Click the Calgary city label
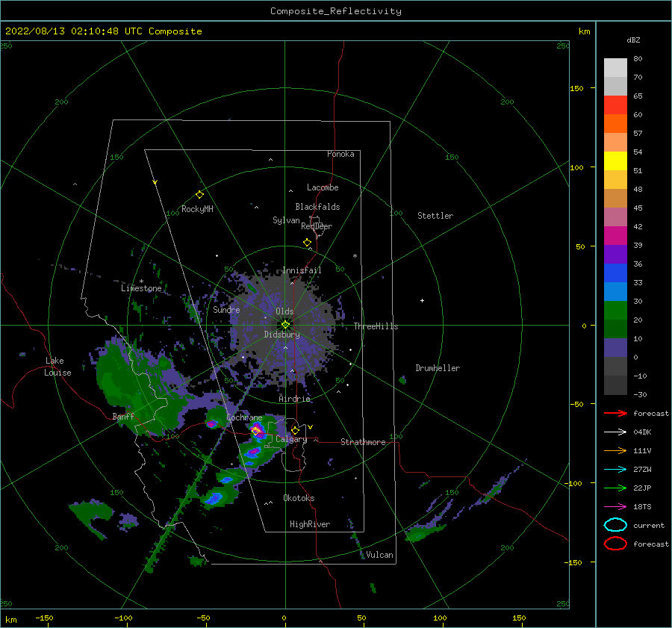The width and height of the screenshot is (672, 628). coord(291,439)
